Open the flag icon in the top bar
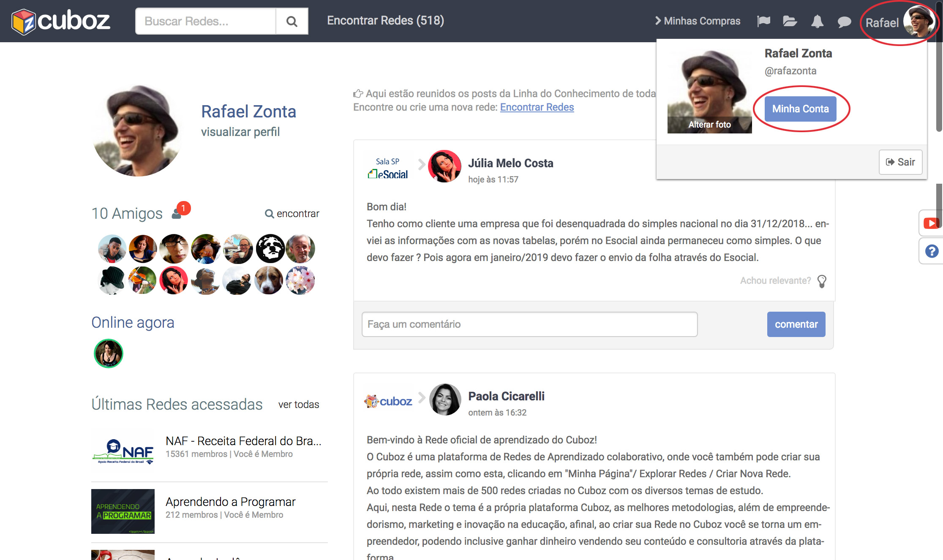 click(763, 21)
